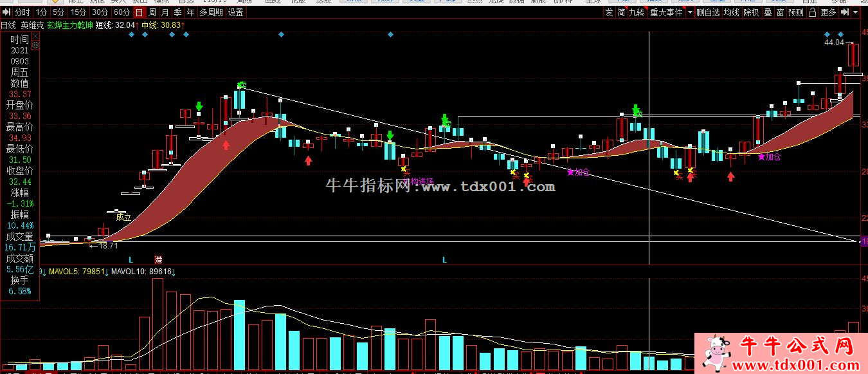Image resolution: width=868 pixels, height=374 pixels.
Task: Switch to the 分时 intraday chart
Action: coord(22,12)
